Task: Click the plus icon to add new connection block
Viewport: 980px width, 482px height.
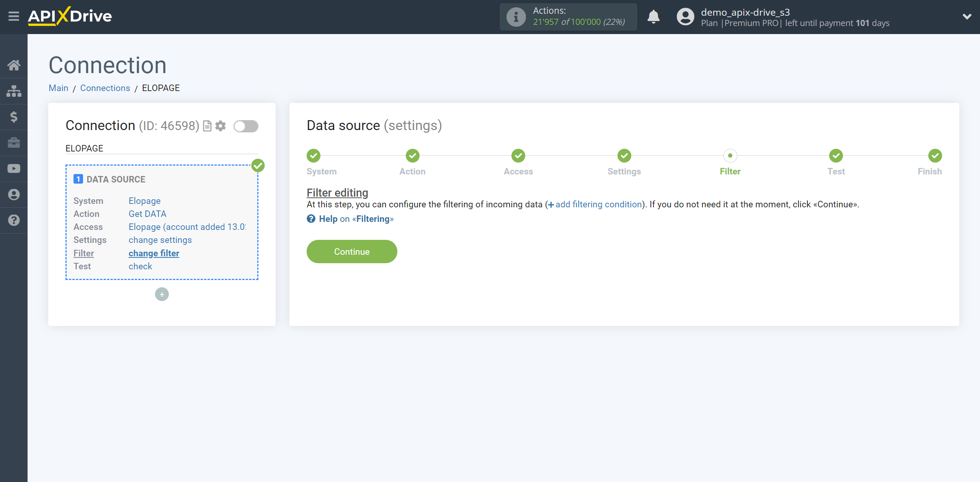Action: tap(162, 294)
